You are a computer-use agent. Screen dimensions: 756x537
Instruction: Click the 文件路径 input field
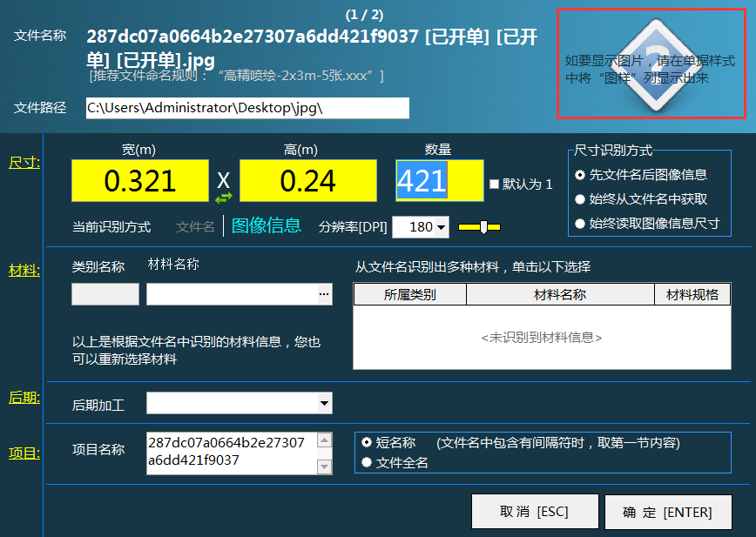click(248, 108)
